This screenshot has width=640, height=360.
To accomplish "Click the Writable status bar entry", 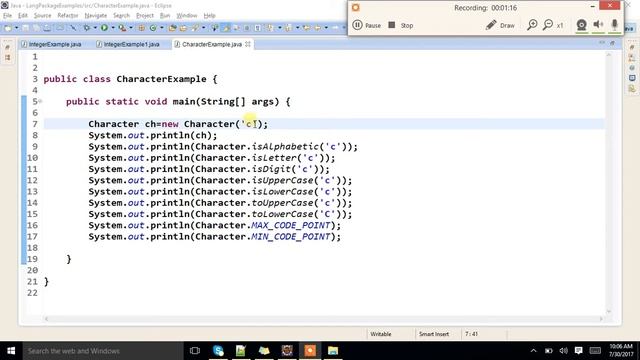I will 380,334.
